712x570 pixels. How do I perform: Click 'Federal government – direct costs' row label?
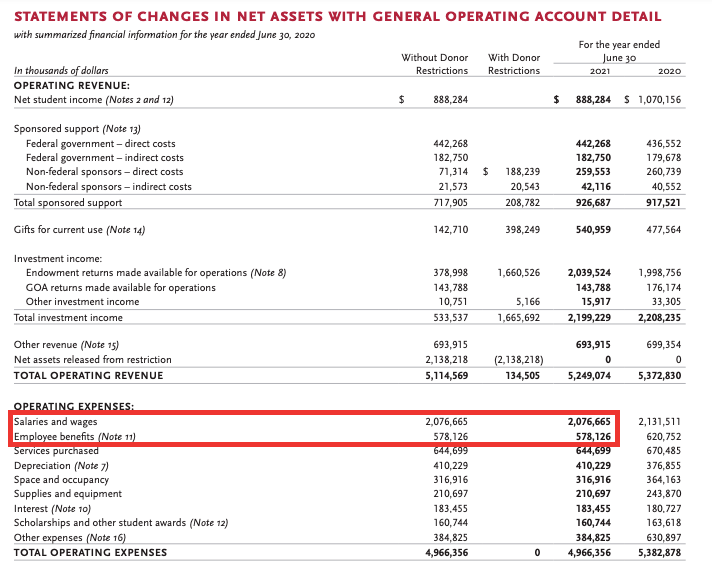[x=101, y=144]
